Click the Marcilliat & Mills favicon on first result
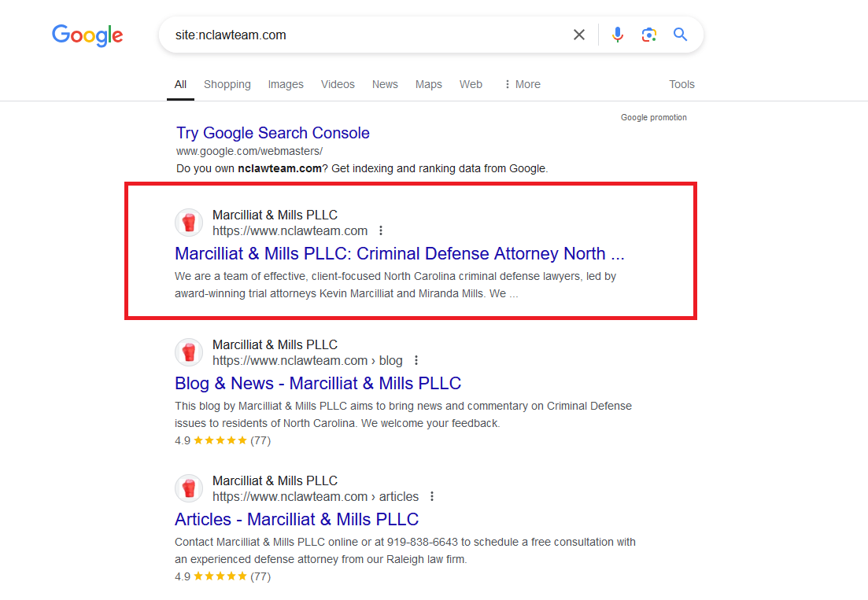The image size is (868, 600). click(189, 223)
